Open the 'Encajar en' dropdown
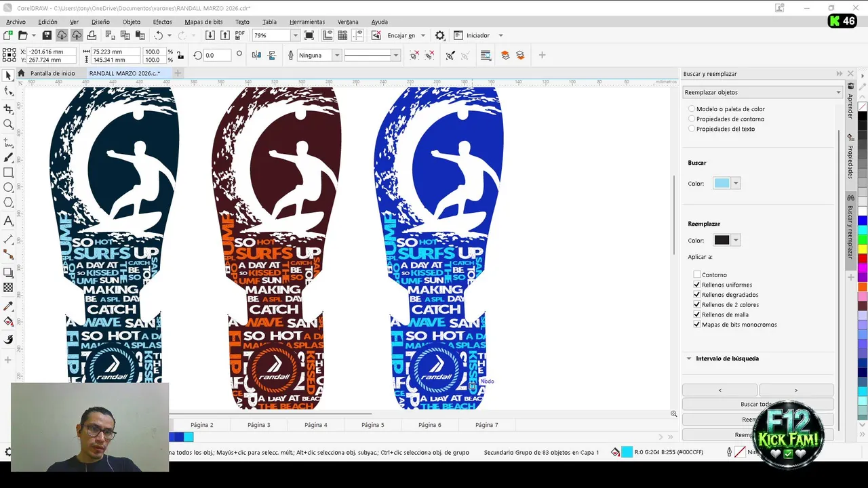The image size is (868, 488). (x=423, y=35)
